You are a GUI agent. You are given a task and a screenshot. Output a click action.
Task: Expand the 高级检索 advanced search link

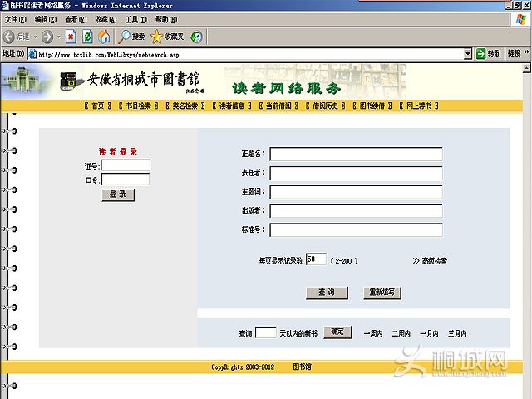click(430, 261)
